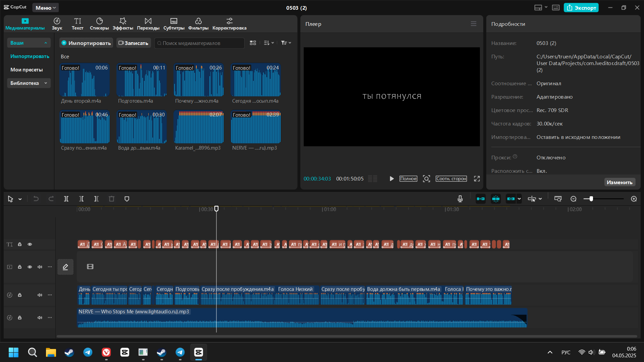The height and width of the screenshot is (362, 644).
Task: Click the Изменить button in details
Action: [620, 182]
